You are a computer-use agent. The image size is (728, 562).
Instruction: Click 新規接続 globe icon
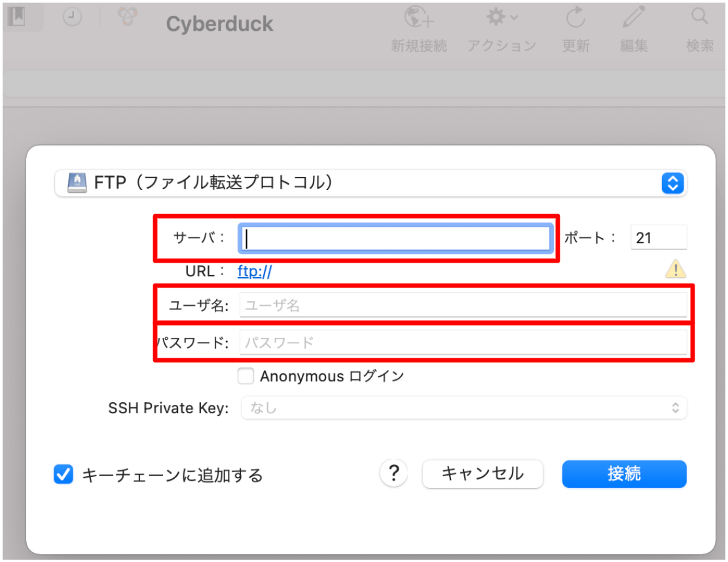point(419,18)
